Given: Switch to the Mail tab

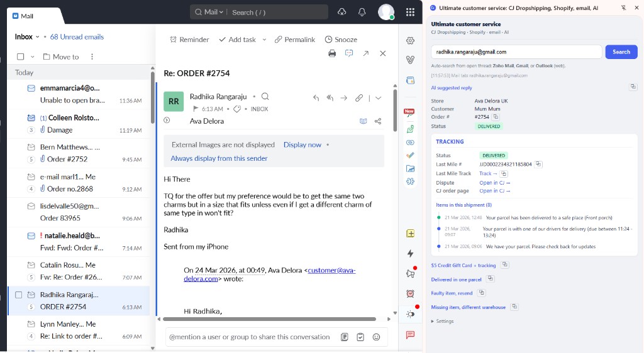Looking at the screenshot, I should pyautogui.click(x=23, y=16).
